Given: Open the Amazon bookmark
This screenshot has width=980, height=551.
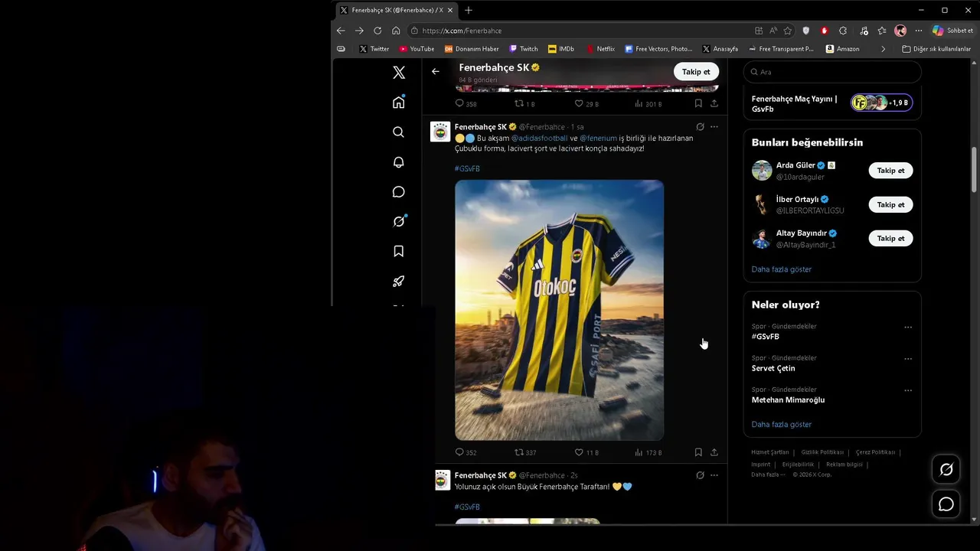Looking at the screenshot, I should (x=842, y=49).
